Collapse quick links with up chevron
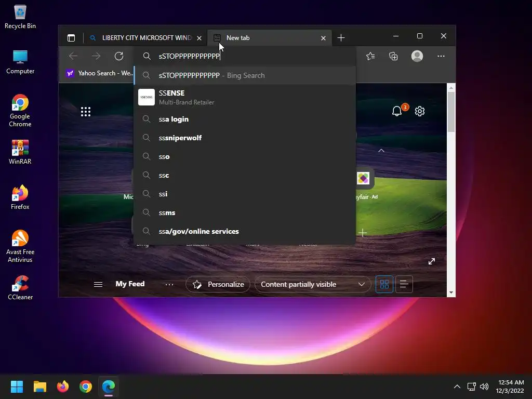The height and width of the screenshot is (399, 532). 381,150
